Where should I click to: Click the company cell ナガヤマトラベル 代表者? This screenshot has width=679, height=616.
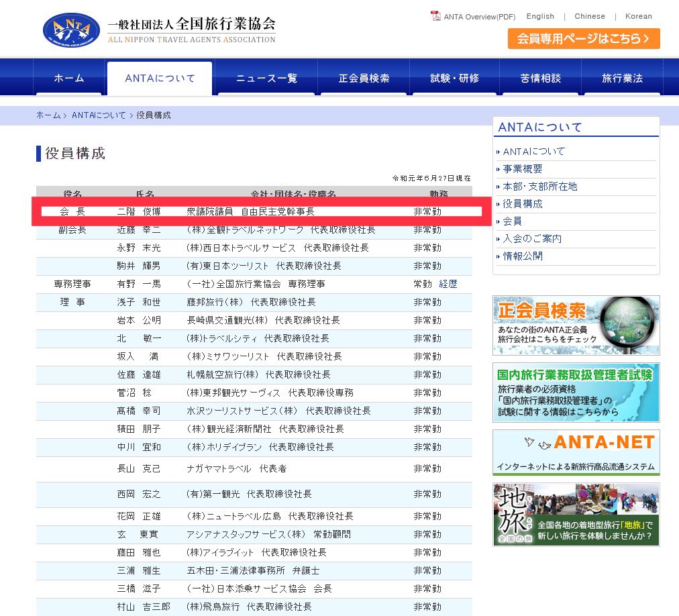(x=236, y=469)
